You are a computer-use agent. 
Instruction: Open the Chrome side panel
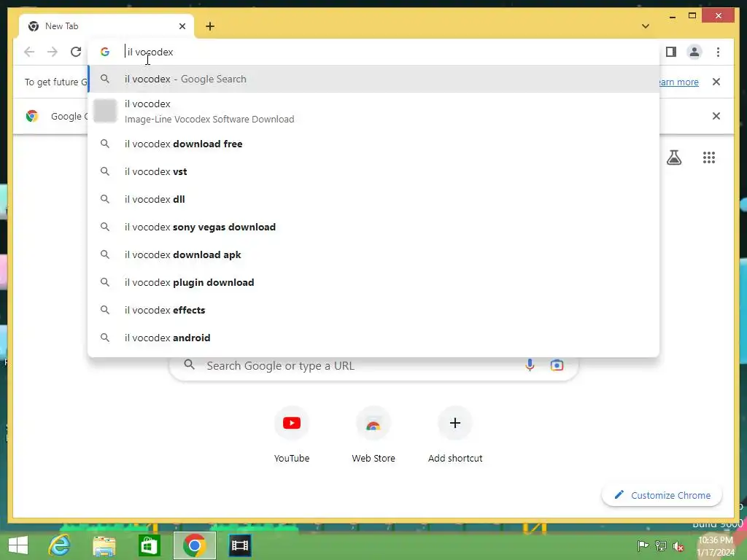(x=671, y=52)
